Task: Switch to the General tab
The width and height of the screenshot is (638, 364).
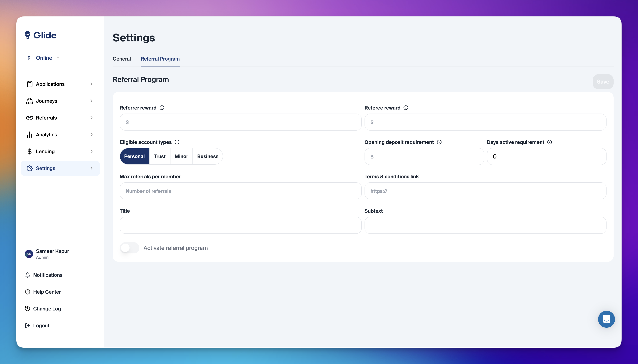Action: [x=122, y=59]
